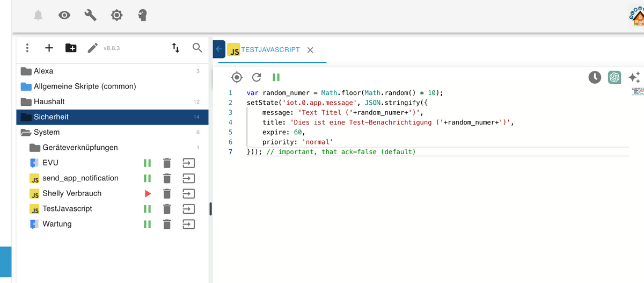Restart the script with the reload icon

257,77
